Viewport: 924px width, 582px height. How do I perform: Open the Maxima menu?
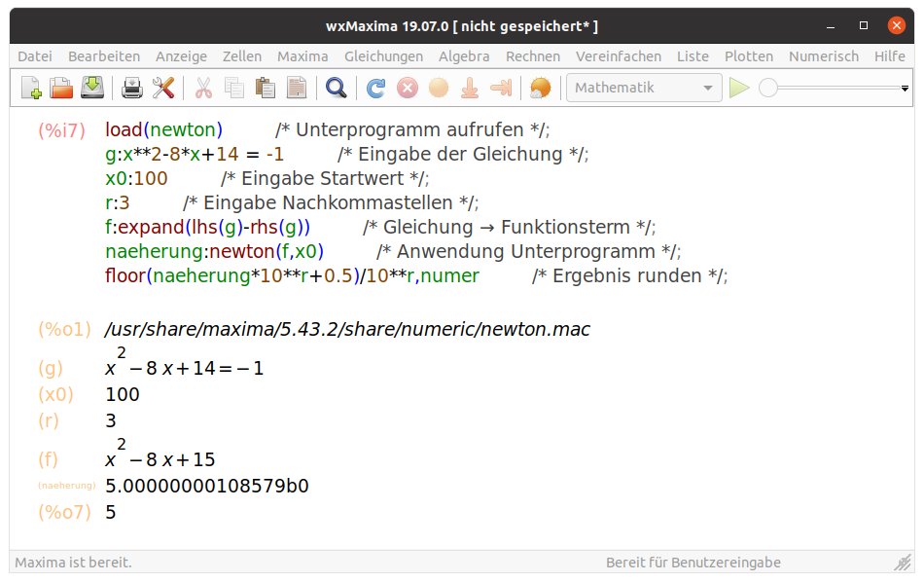(302, 56)
